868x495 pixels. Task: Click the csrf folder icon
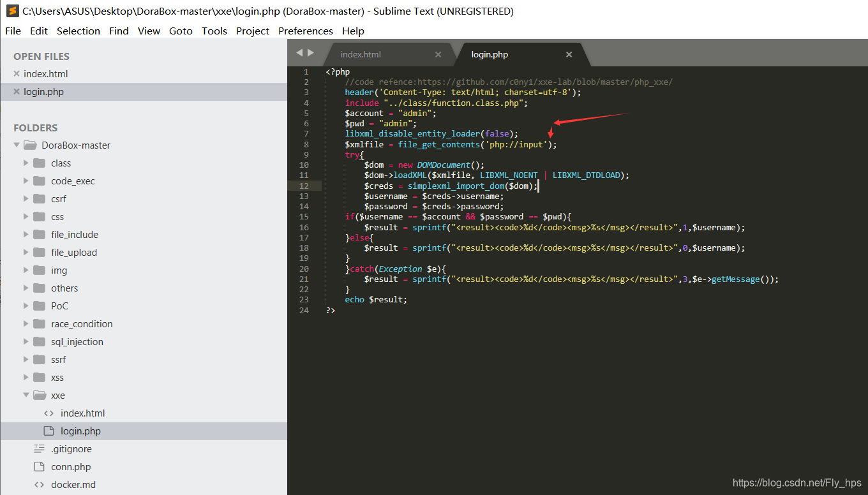pyautogui.click(x=40, y=199)
